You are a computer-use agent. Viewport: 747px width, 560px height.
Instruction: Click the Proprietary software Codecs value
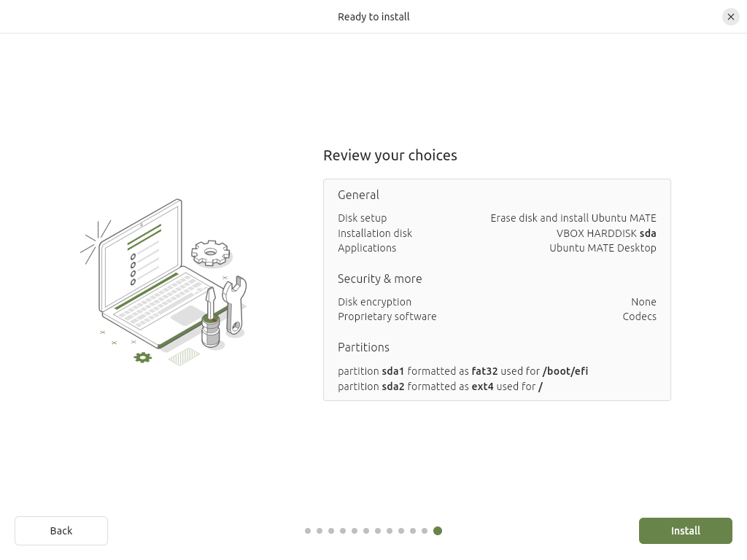pos(639,316)
